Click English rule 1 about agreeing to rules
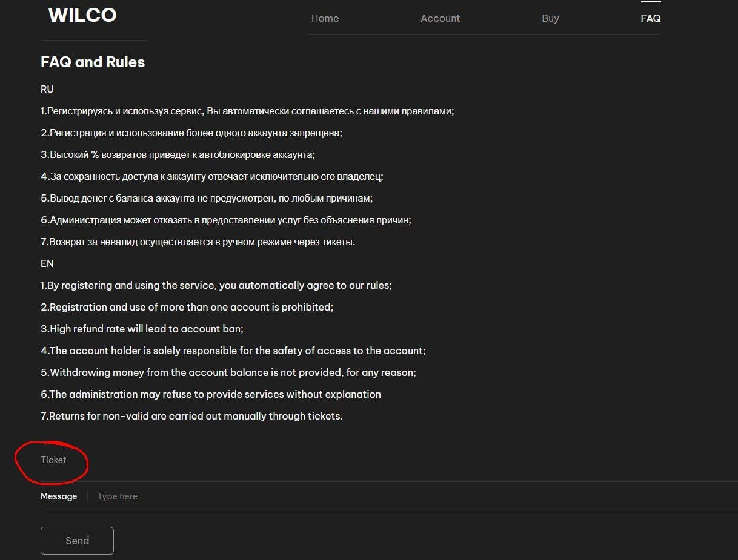 click(x=216, y=285)
